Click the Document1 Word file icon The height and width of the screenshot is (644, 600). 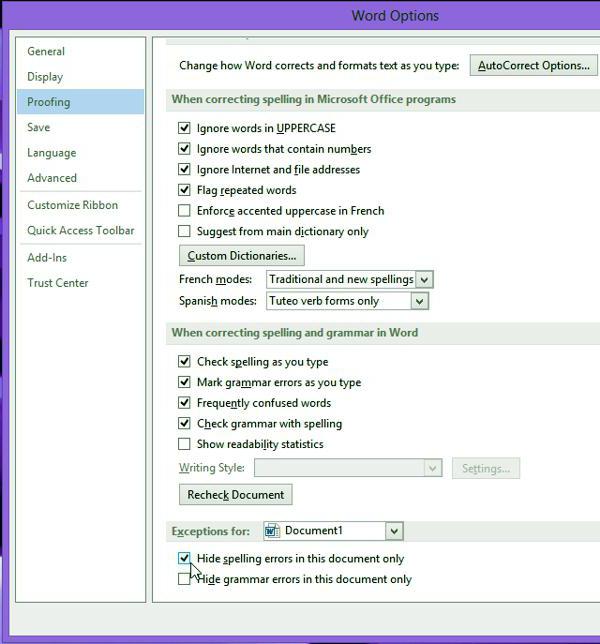tap(272, 531)
